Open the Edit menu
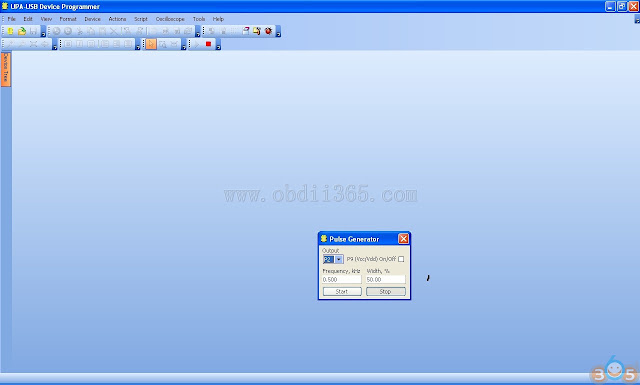640x385 pixels. [x=28, y=19]
